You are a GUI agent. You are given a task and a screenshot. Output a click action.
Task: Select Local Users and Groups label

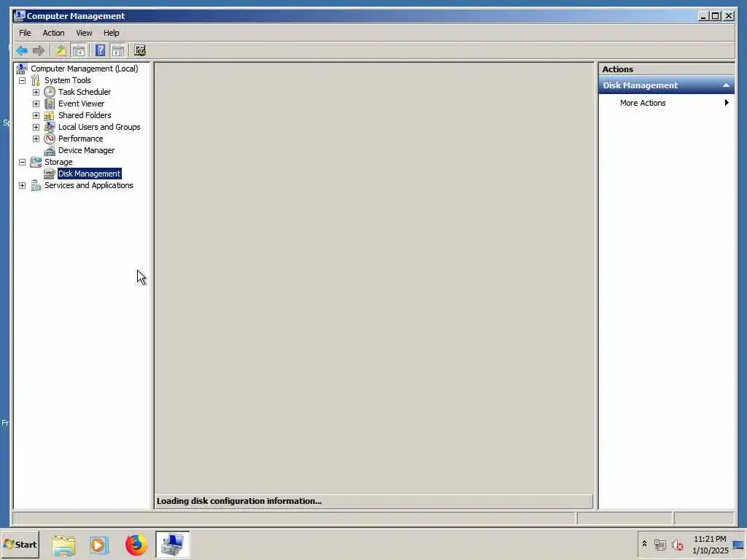coord(99,127)
